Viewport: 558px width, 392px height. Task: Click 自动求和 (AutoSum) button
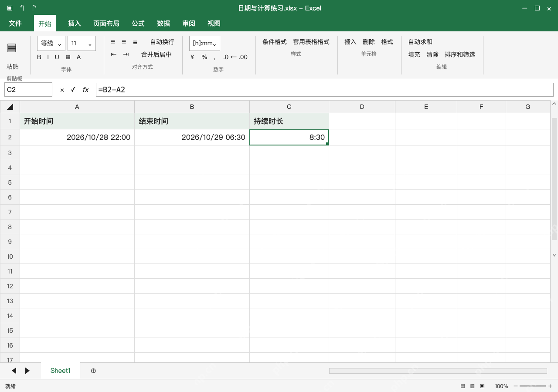pos(420,42)
